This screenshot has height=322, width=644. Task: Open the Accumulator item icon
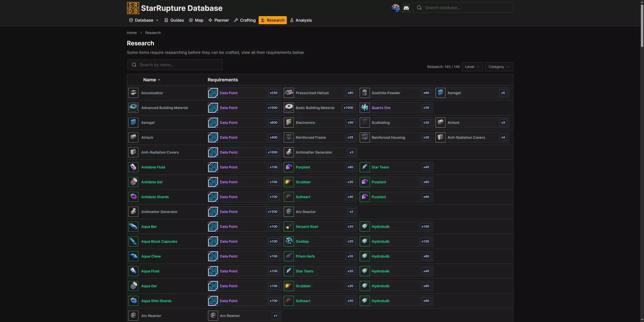[133, 93]
